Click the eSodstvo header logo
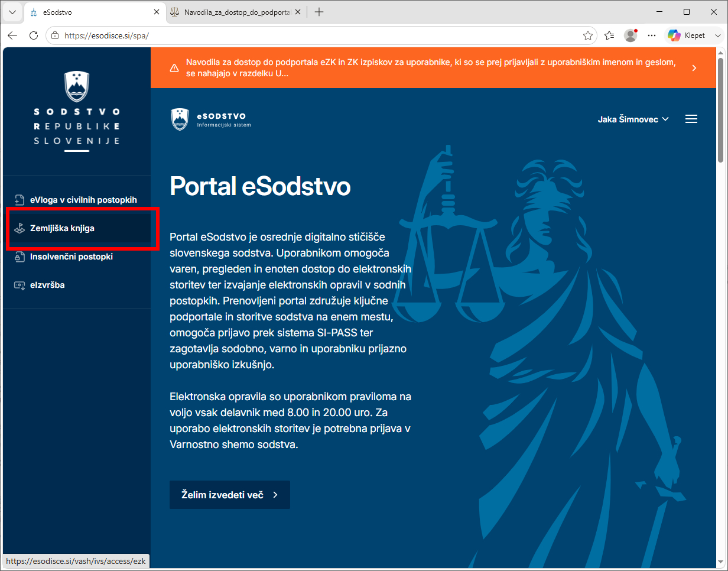This screenshot has height=571, width=728. pos(211,119)
